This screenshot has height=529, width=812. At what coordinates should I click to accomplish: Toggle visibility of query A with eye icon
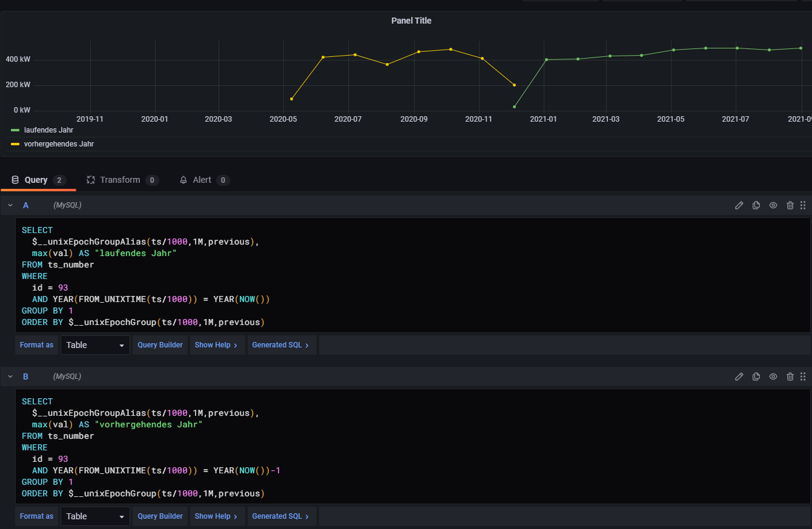773,205
